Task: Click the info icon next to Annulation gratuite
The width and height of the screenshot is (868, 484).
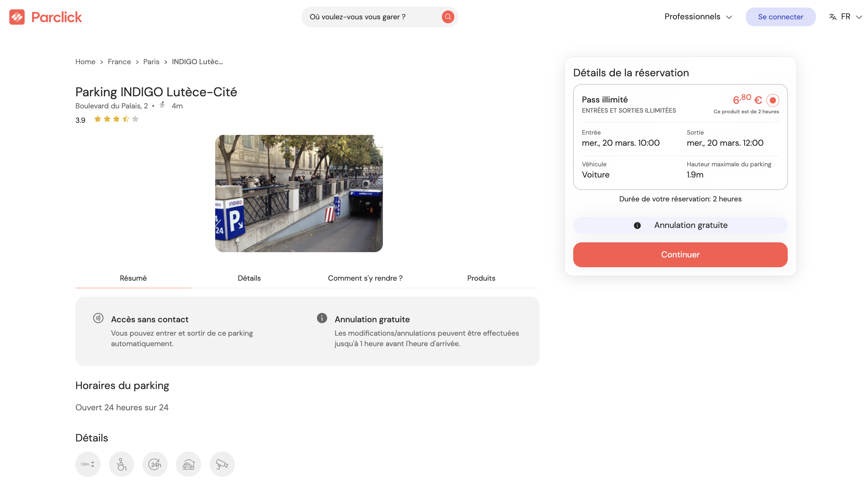Action: coord(637,225)
